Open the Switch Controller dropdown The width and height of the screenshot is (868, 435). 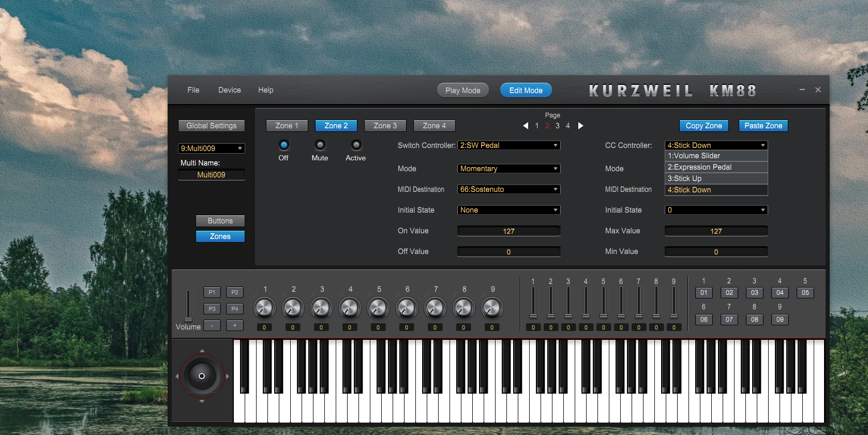point(509,145)
